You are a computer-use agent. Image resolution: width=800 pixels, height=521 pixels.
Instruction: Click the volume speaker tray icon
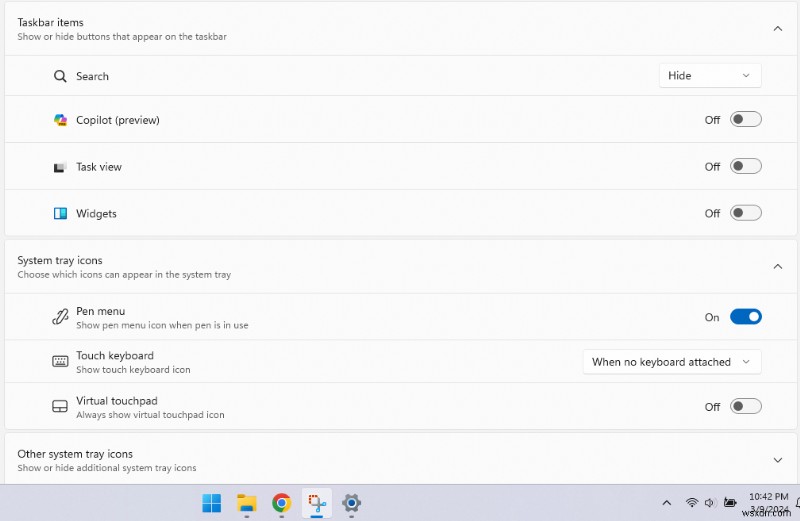click(x=710, y=503)
